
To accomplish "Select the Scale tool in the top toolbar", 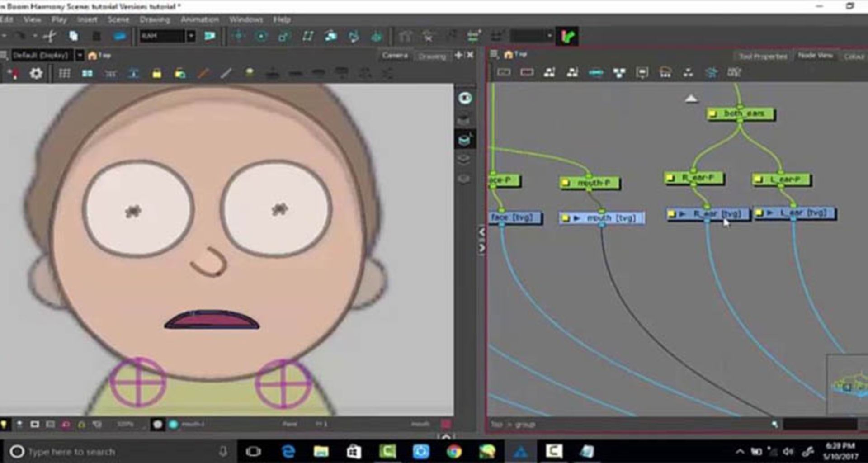I will (x=284, y=36).
